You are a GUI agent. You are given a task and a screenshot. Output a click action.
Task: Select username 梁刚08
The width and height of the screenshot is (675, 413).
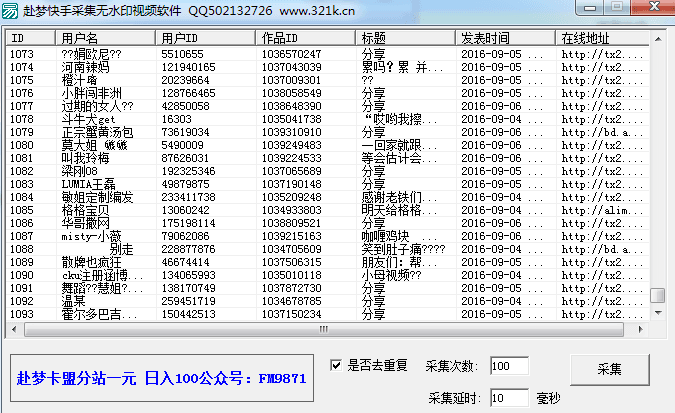point(79,171)
